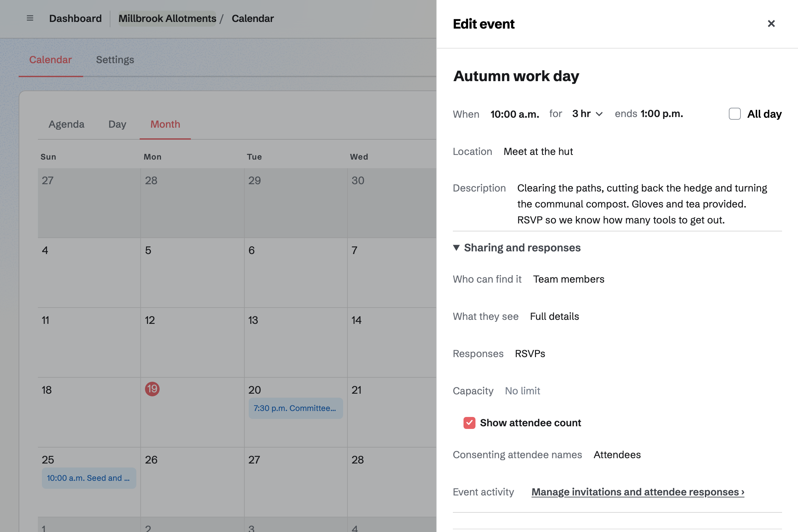The image size is (798, 532).
Task: Change Consenting attendee names Attendees
Action: pyautogui.click(x=617, y=455)
